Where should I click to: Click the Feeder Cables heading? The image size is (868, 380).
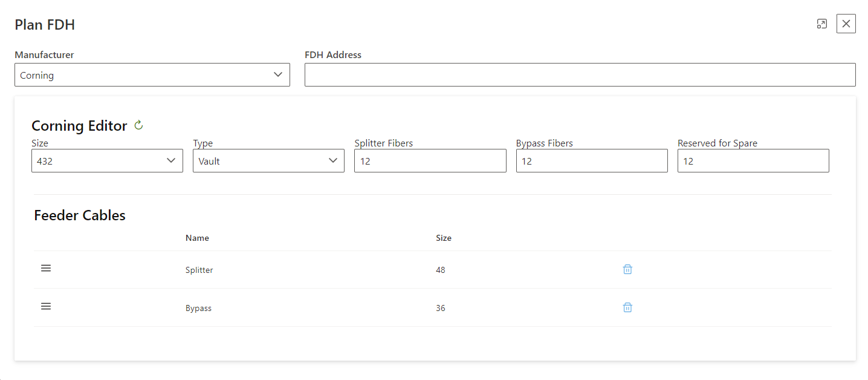[x=80, y=215]
